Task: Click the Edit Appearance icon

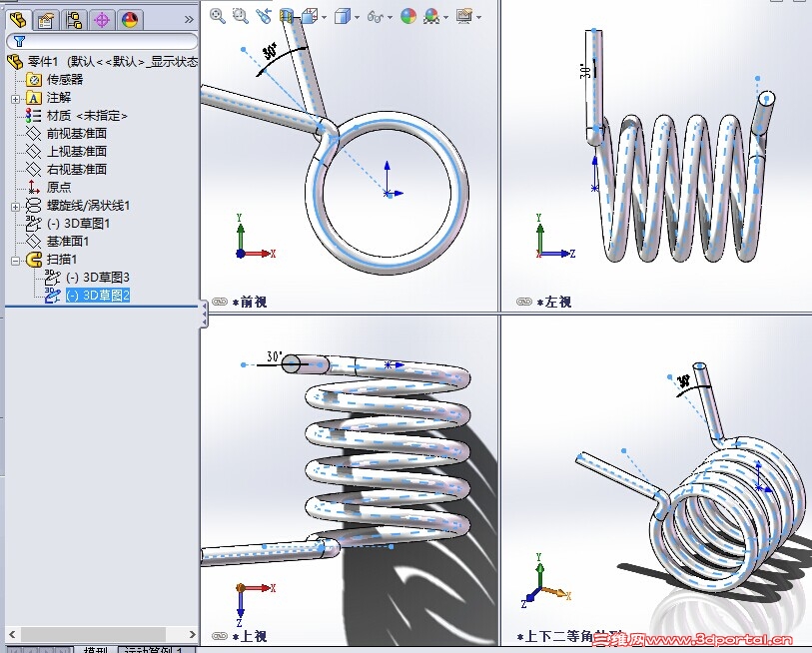Action: pos(409,15)
